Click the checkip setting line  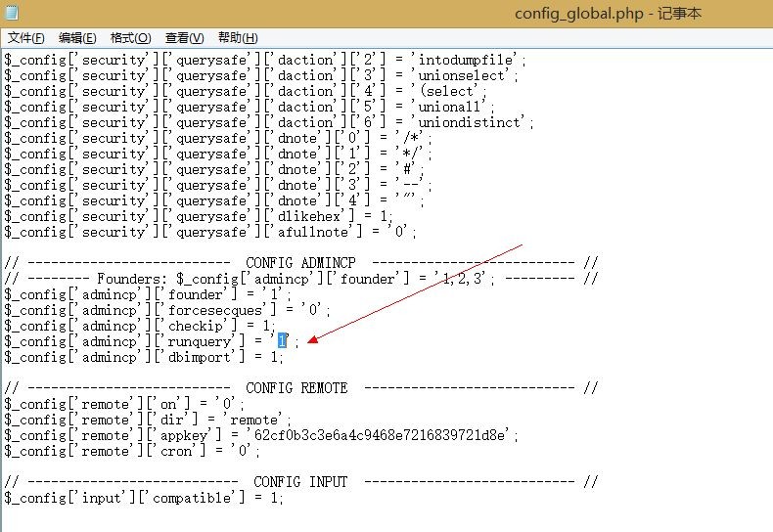[140, 326]
